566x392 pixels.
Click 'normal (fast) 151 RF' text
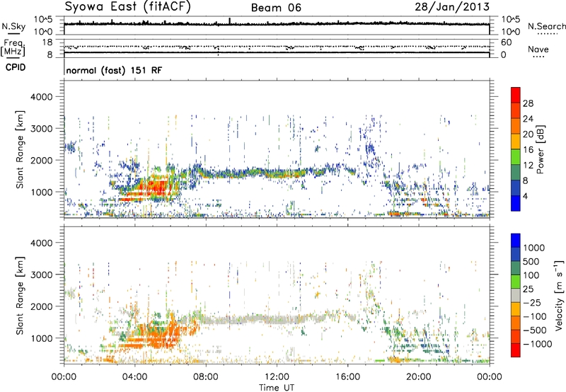pos(114,70)
